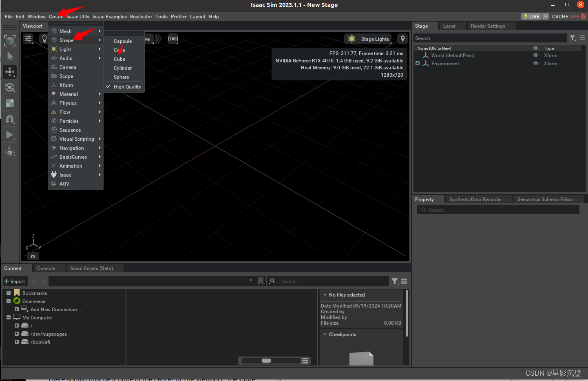This screenshot has width=588, height=381.
Task: Choose Sphere from Shape submenu
Action: (121, 77)
